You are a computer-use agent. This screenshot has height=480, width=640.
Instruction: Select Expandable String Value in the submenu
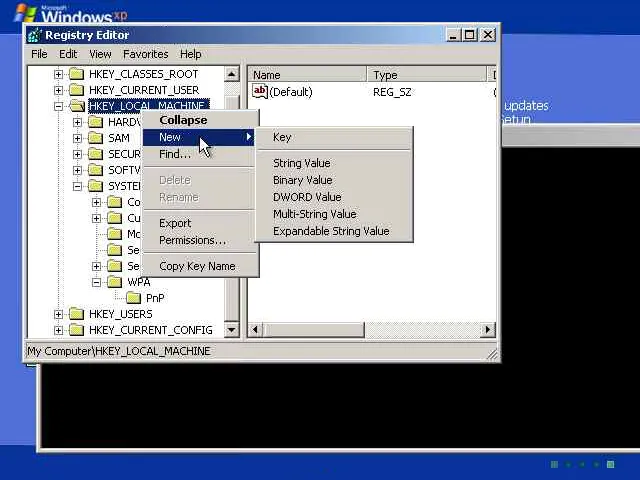[334, 231]
